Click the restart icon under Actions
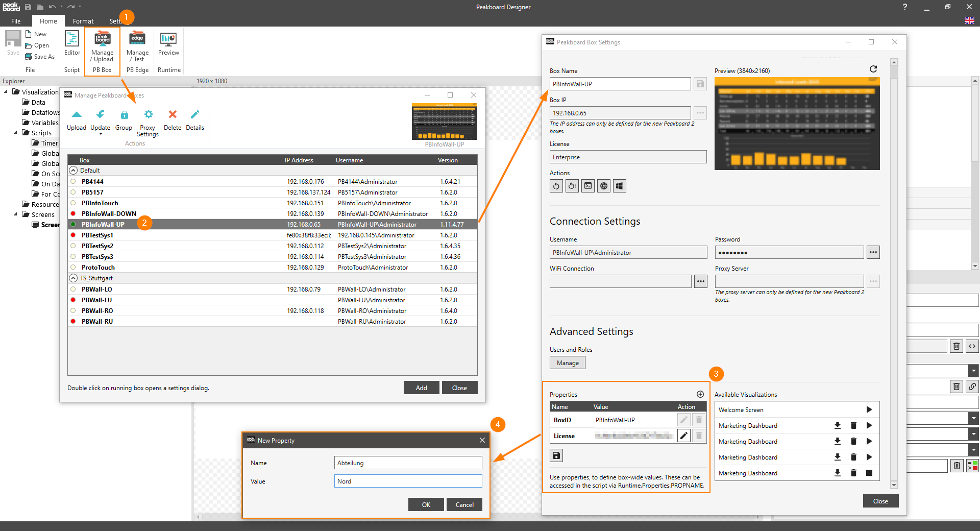This screenshot has height=531, width=980. coord(556,186)
